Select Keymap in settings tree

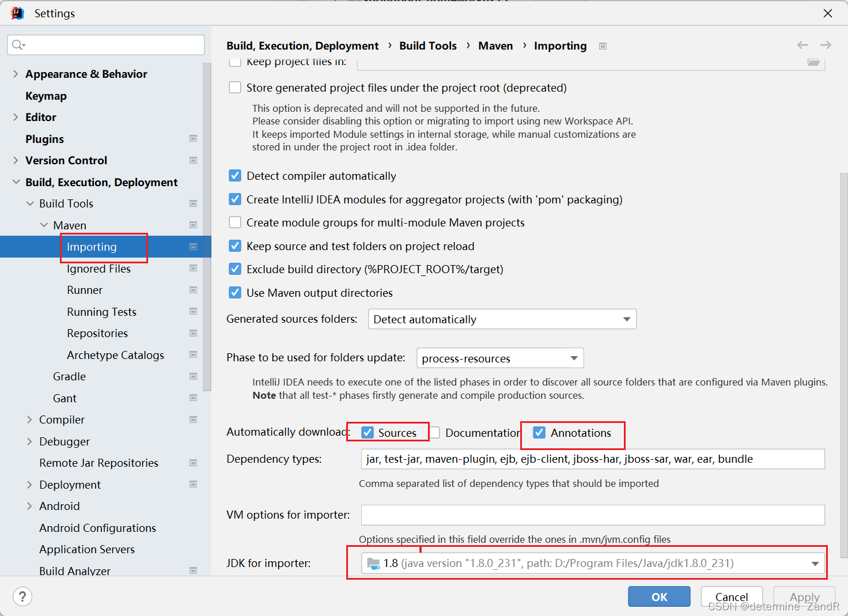46,96
